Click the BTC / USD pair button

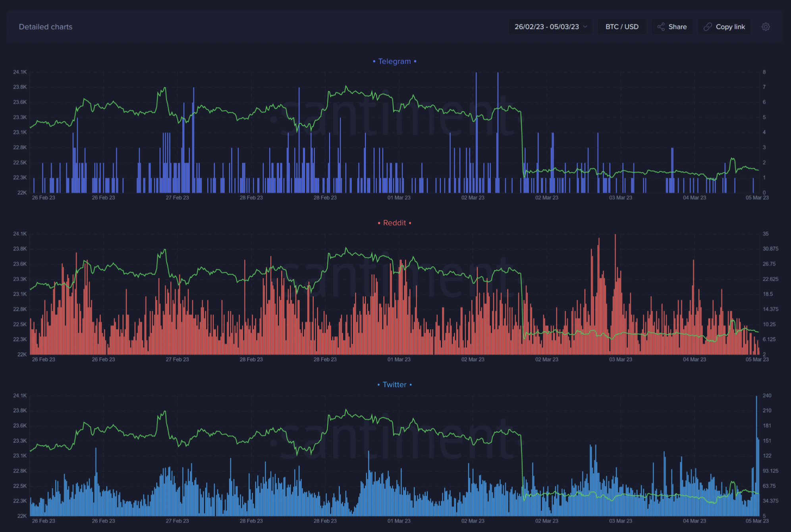(x=622, y=27)
